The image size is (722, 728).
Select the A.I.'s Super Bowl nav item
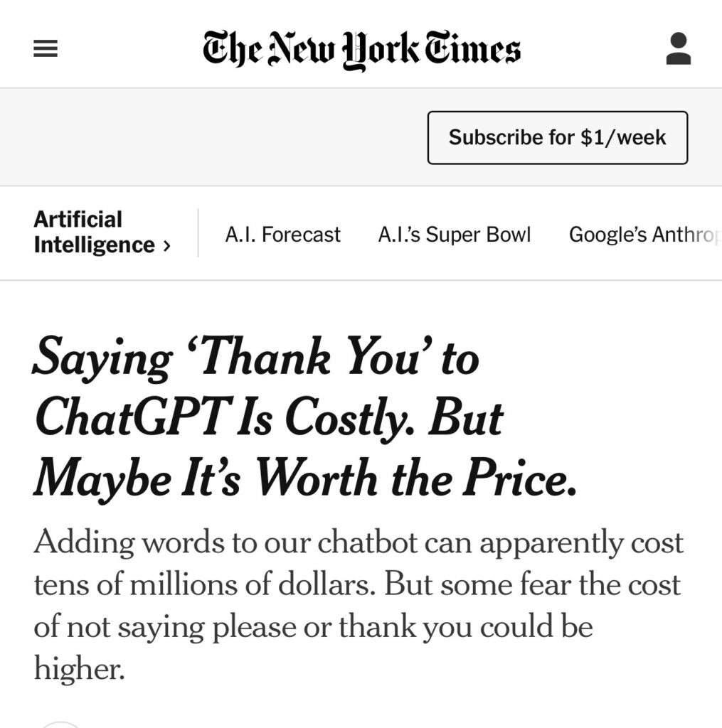[455, 235]
